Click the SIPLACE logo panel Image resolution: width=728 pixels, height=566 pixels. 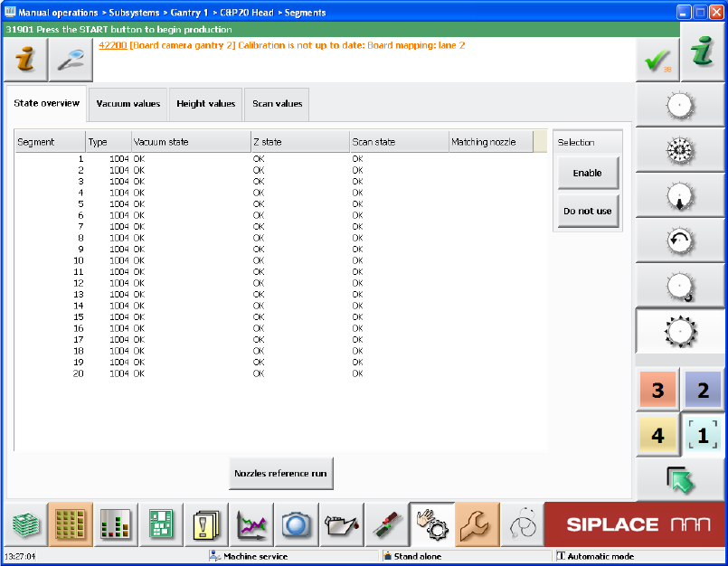point(634,524)
